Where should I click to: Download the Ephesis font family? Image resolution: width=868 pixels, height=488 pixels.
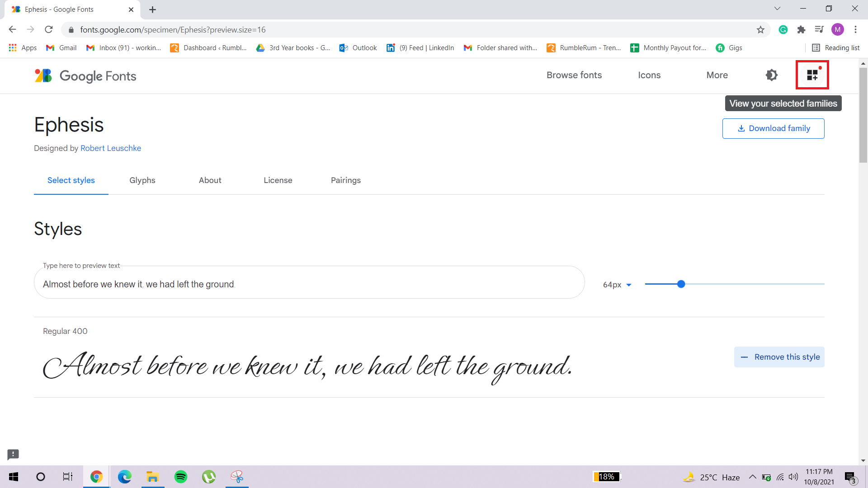pos(774,128)
